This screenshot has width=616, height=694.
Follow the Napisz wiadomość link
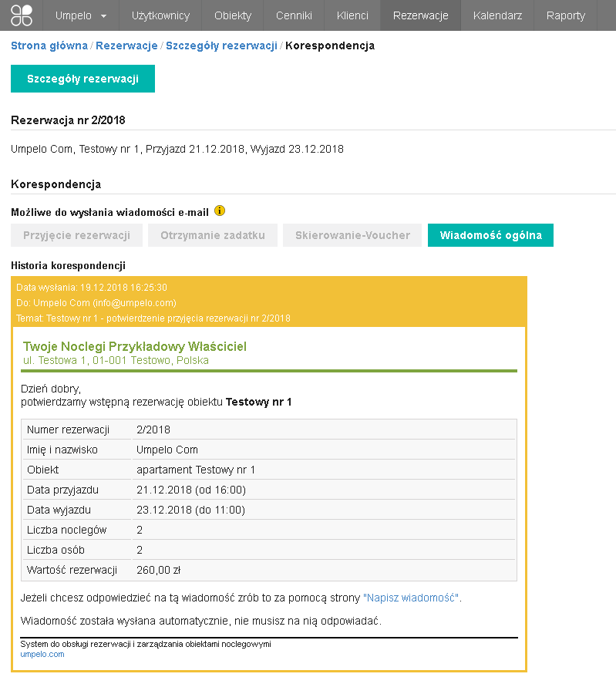[x=412, y=598]
